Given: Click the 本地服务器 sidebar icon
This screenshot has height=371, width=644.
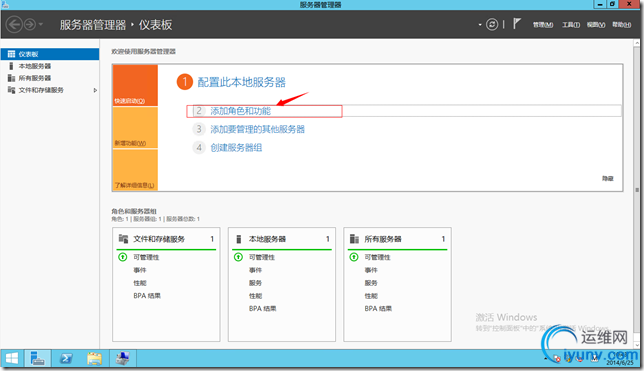Looking at the screenshot, I should click(11, 66).
